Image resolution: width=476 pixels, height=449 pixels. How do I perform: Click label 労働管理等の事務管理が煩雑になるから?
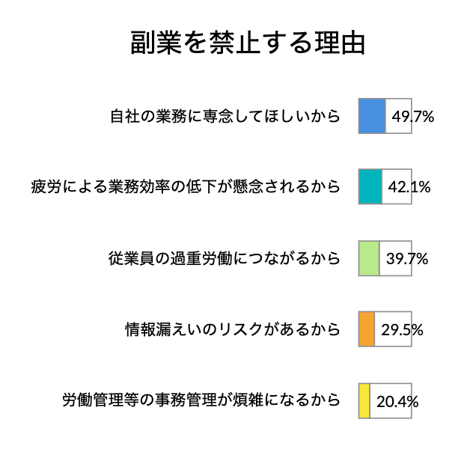[201, 400]
